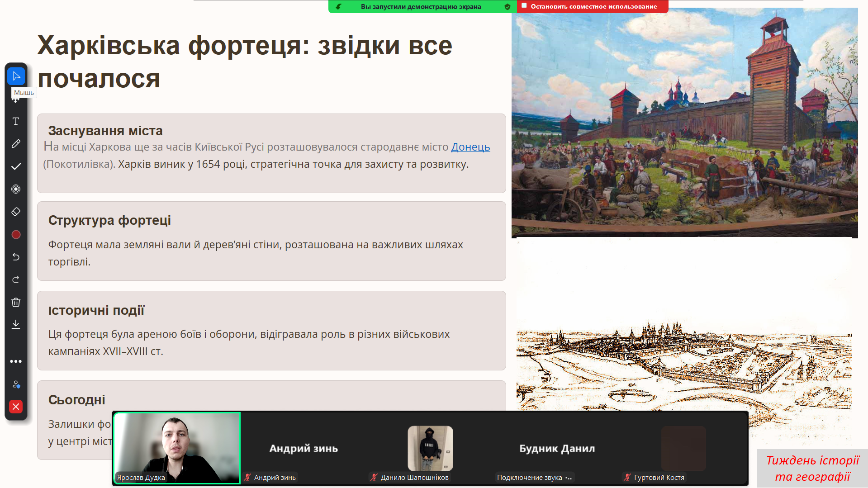Click muted microphone icon of Данило Шапошніков
Image resolution: width=868 pixels, height=488 pixels.
pyautogui.click(x=374, y=477)
